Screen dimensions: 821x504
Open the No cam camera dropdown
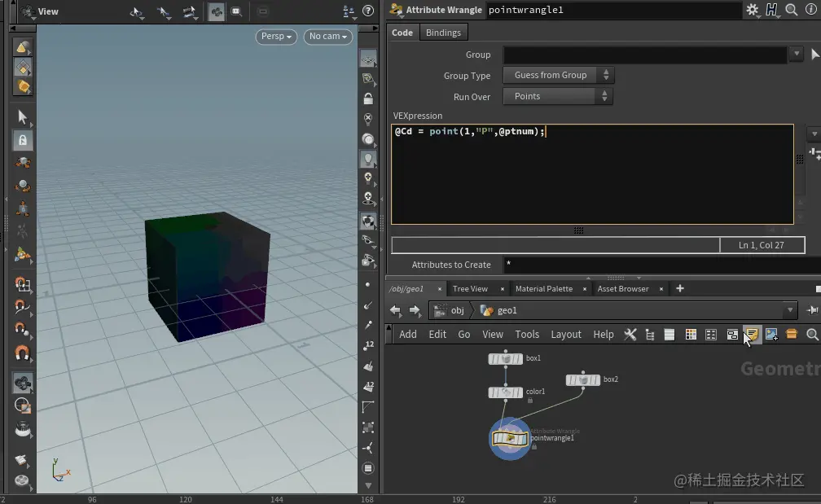(x=327, y=37)
